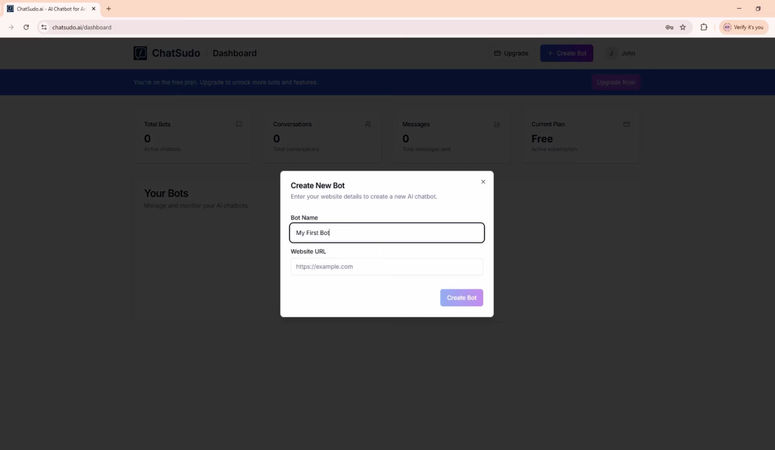The image size is (775, 450).
Task: Click the site information icon in the address bar
Action: point(44,27)
